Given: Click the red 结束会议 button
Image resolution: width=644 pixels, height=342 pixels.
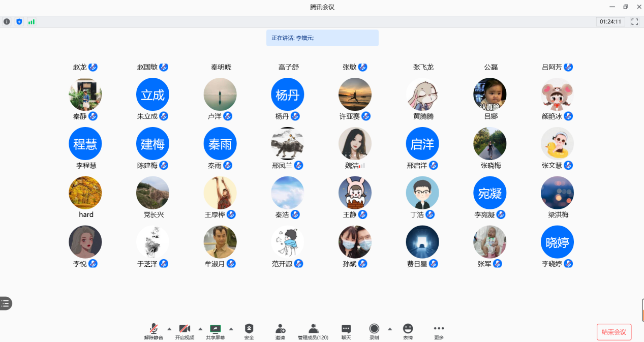Looking at the screenshot, I should pyautogui.click(x=614, y=332).
